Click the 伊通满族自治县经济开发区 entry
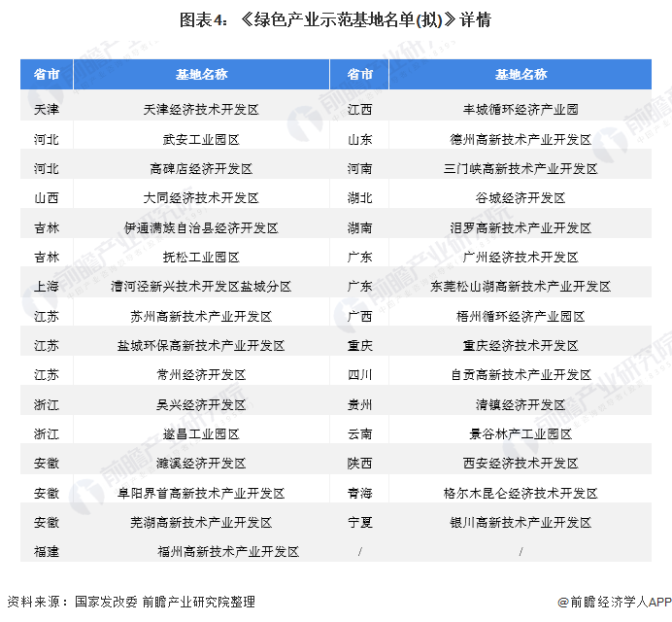The image size is (672, 622). pyautogui.click(x=201, y=227)
